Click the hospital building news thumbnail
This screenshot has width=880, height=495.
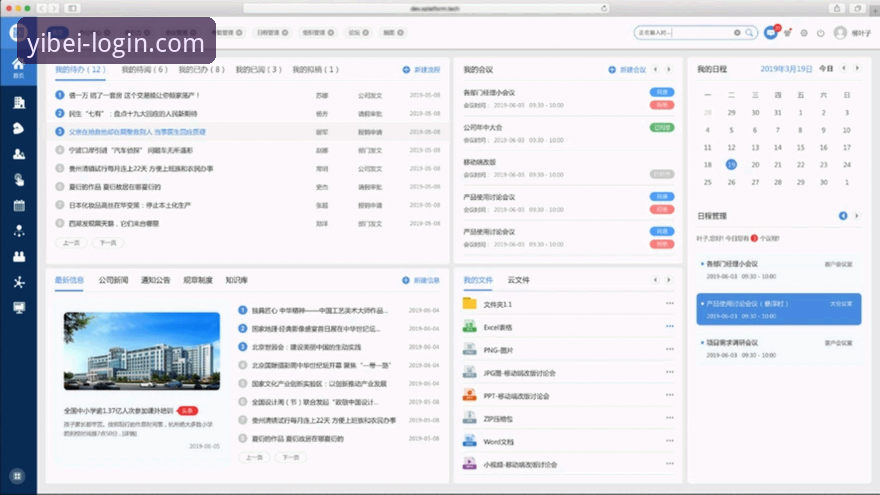coord(142,351)
